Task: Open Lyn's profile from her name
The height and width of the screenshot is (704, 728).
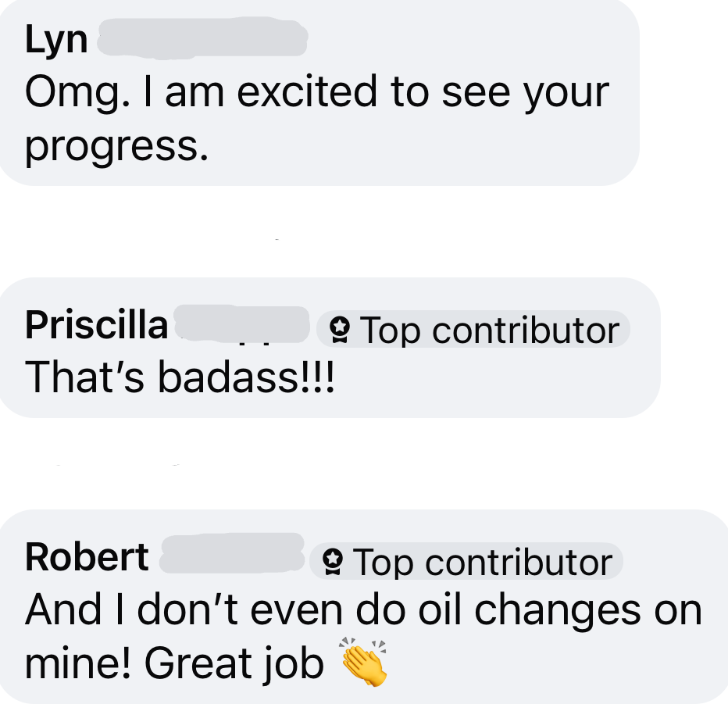Action: 56,40
